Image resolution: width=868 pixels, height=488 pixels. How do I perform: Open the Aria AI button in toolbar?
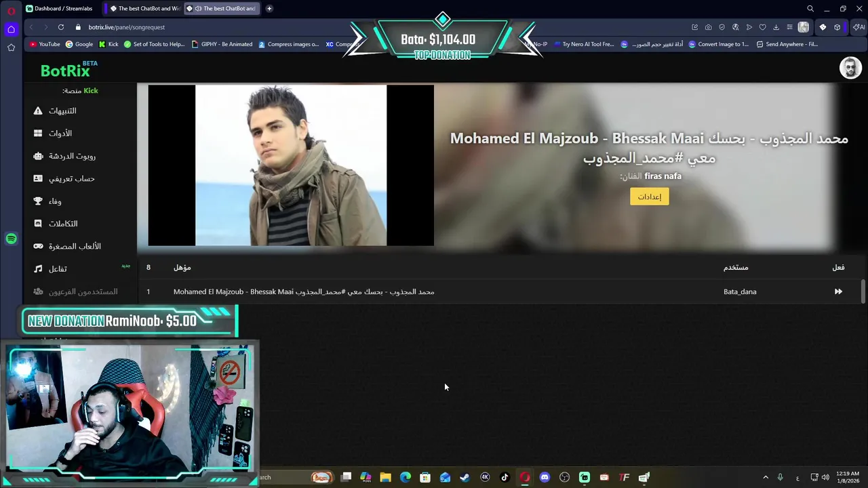pos(859,27)
